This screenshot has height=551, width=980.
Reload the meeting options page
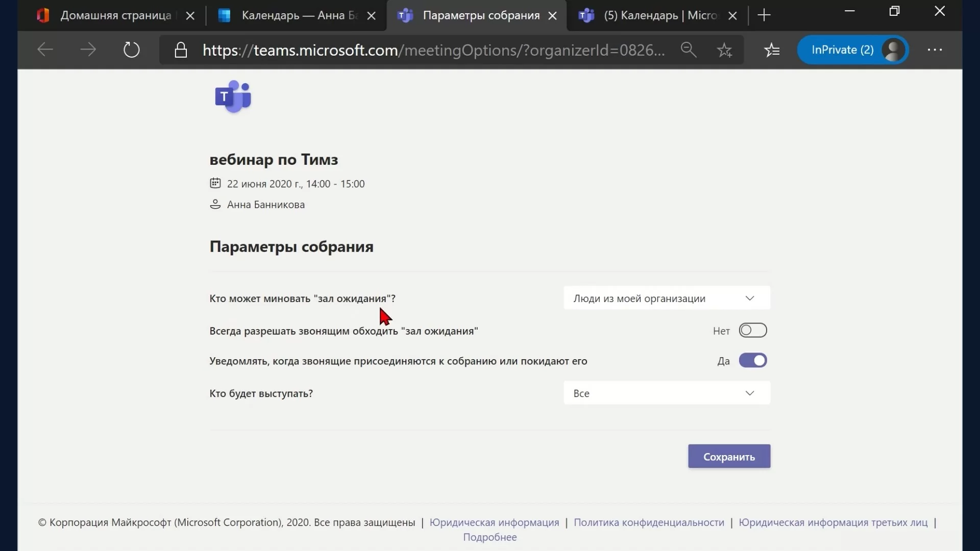(132, 49)
